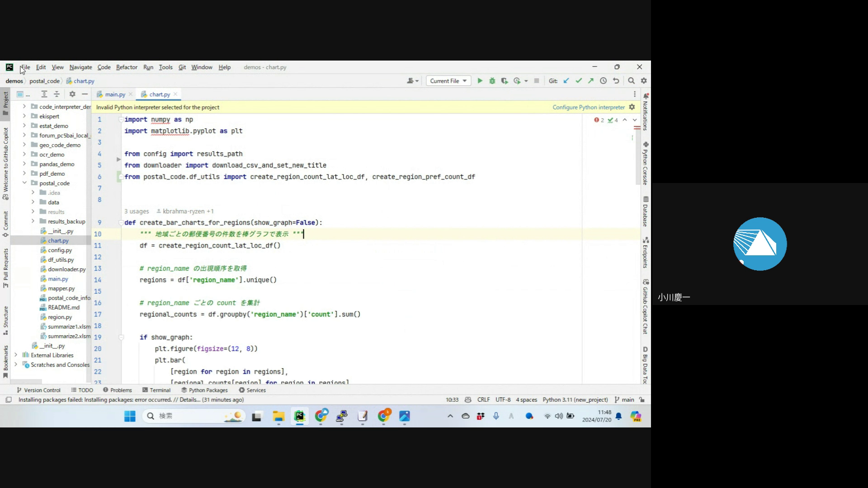868x488 pixels.
Task: Click Configure Python interpreter link
Action: (x=588, y=107)
